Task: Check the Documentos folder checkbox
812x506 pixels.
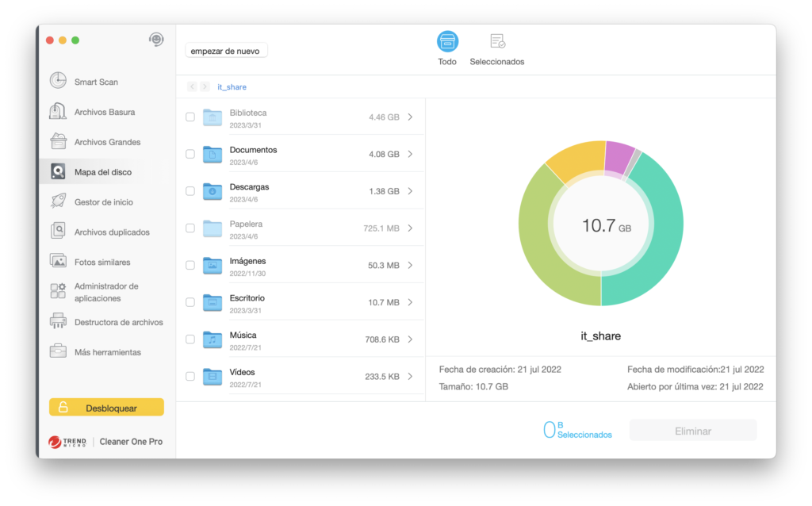Action: click(190, 154)
